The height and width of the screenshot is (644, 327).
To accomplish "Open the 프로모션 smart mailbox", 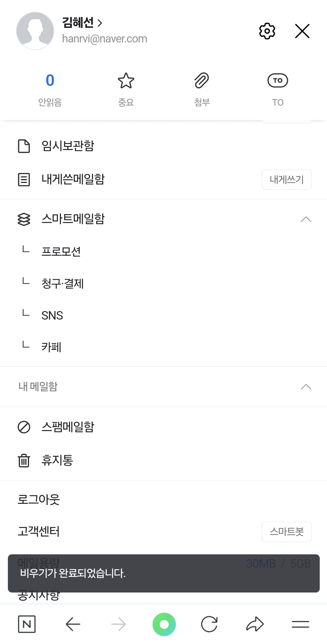I will tap(61, 252).
